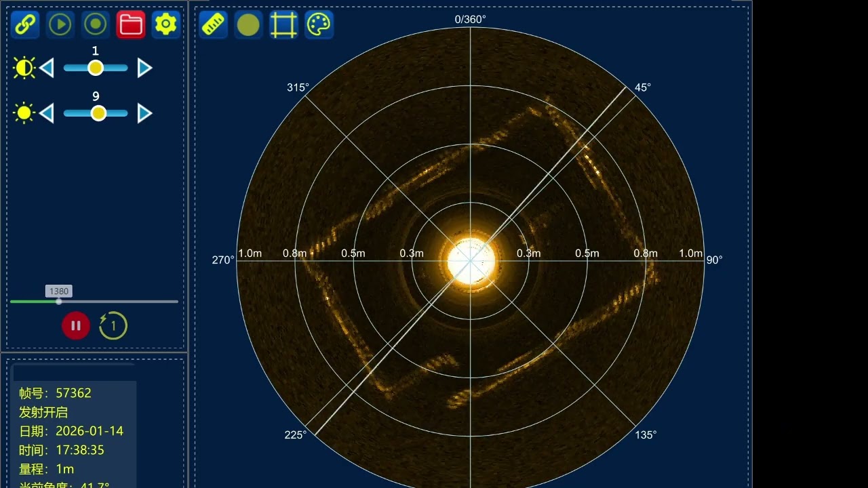Select the crop frame tool
868x488 pixels.
283,24
